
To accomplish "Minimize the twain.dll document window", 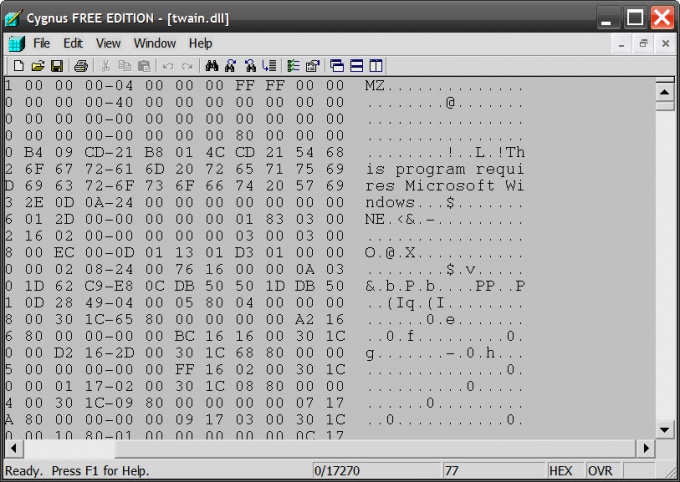I will tap(621, 44).
